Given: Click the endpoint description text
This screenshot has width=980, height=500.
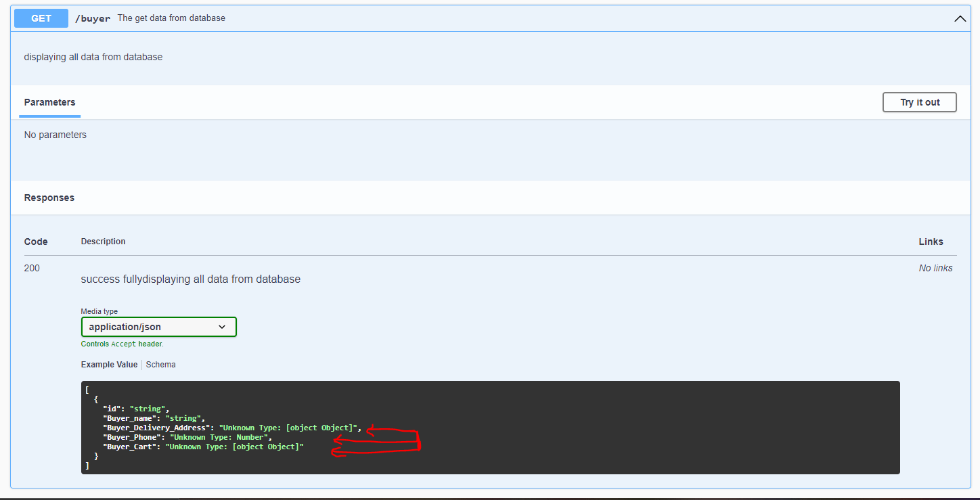Looking at the screenshot, I should click(x=171, y=18).
